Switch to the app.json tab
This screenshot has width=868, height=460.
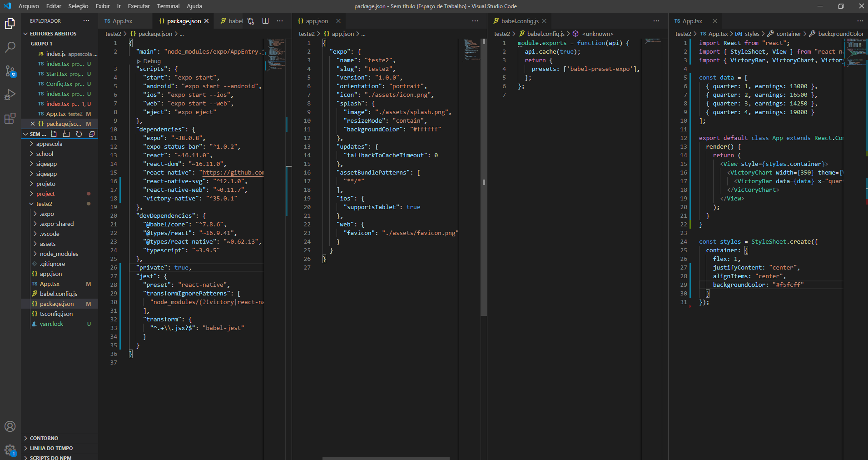[317, 21]
